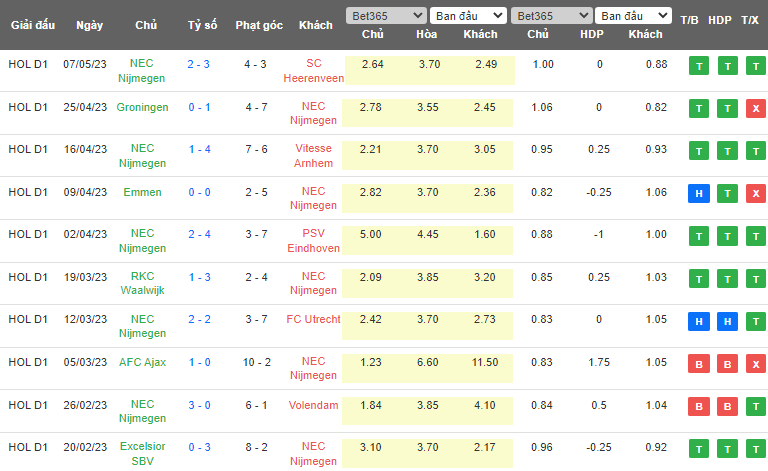
Task: Open the 0 - 3 score link
Action: point(199,447)
